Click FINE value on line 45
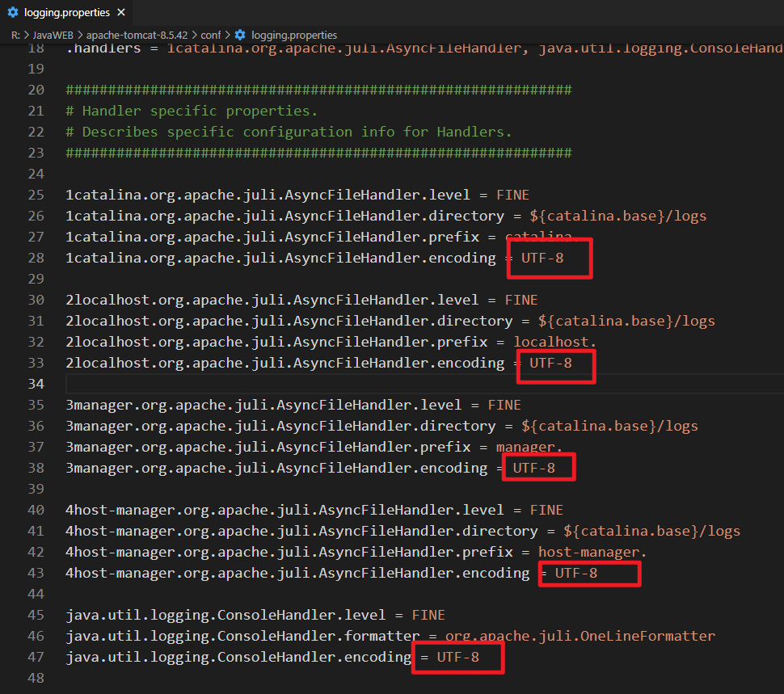This screenshot has width=784, height=694. click(428, 615)
